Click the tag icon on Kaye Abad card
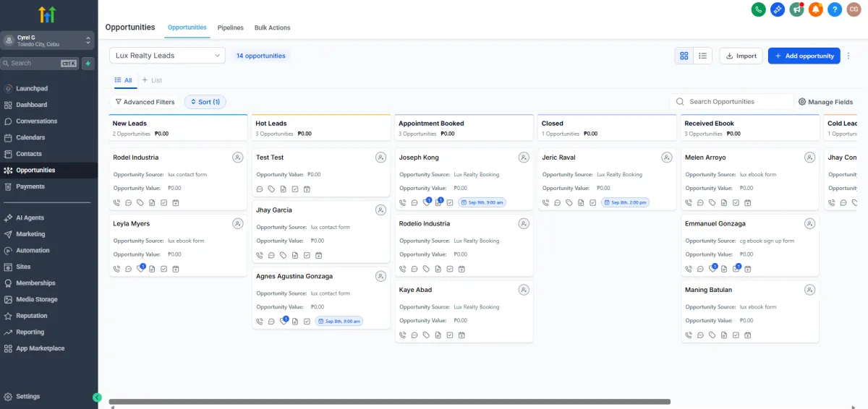 pos(426,335)
